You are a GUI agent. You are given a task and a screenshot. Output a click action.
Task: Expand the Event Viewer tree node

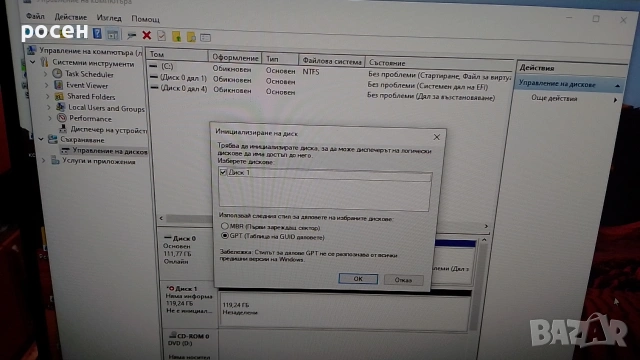click(x=47, y=85)
